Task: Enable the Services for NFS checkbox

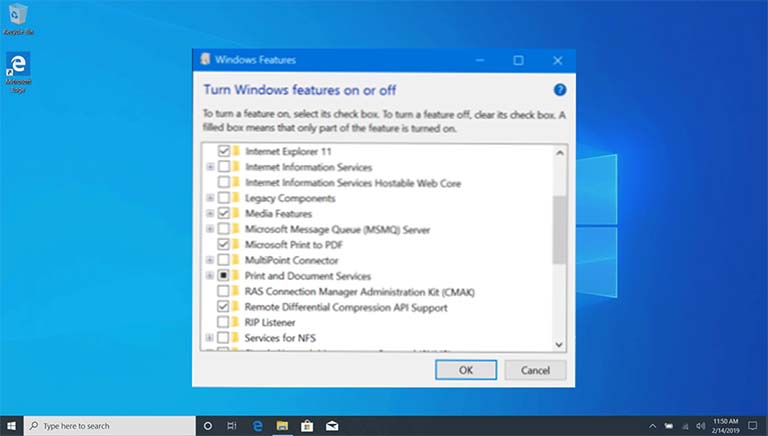Action: pos(223,338)
